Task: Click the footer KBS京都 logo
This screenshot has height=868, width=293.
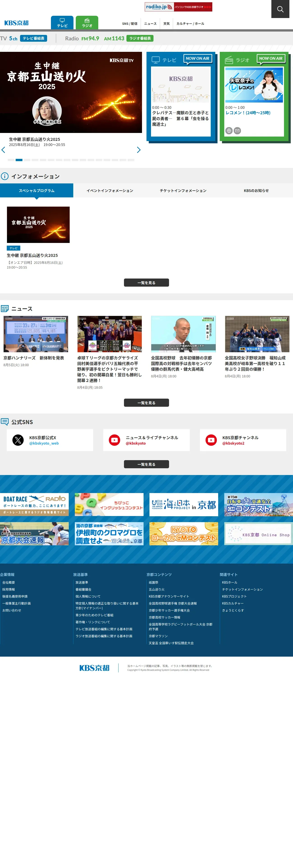Action: point(94,668)
